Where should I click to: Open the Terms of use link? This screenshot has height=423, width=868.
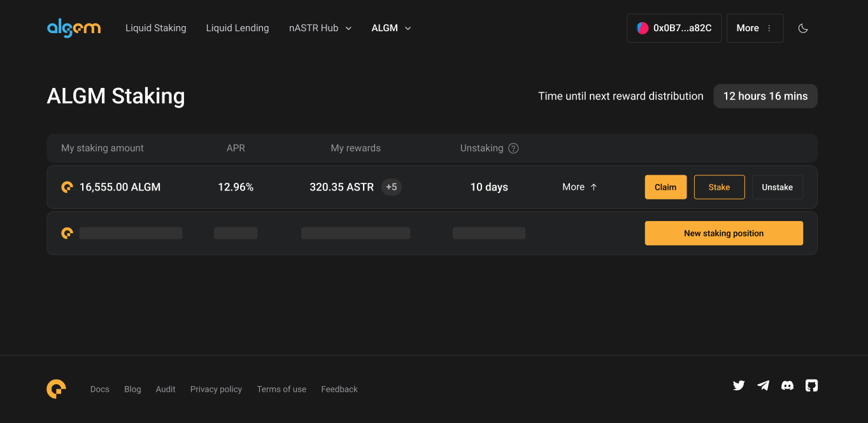click(281, 389)
